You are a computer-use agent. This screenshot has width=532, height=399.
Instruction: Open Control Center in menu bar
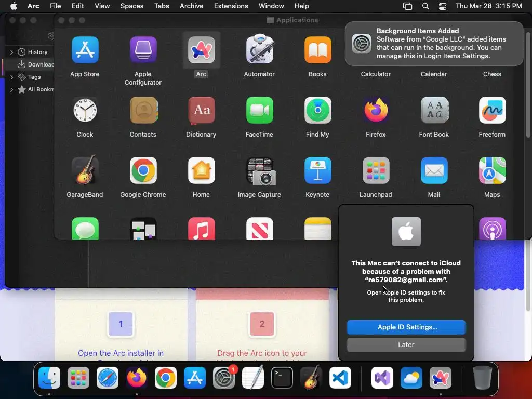(x=443, y=6)
